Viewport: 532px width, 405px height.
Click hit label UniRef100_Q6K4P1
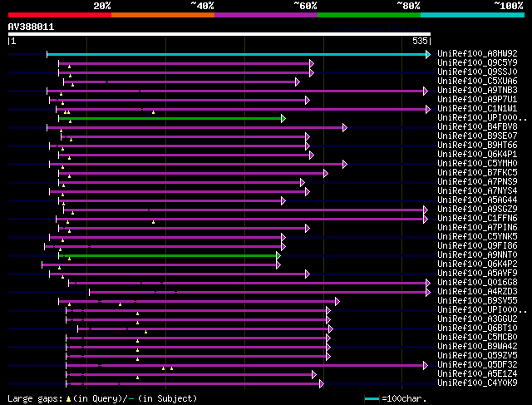[477, 154]
